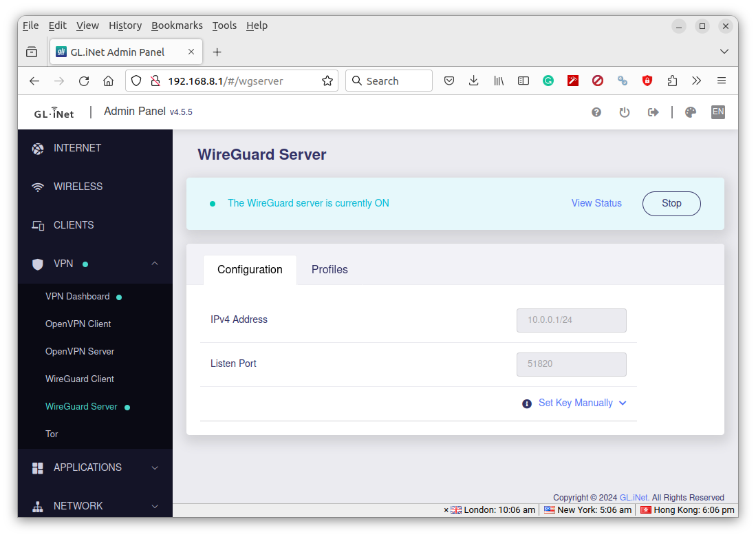Click the red shield uBlock extension icon
This screenshot has width=756, height=537.
click(647, 81)
